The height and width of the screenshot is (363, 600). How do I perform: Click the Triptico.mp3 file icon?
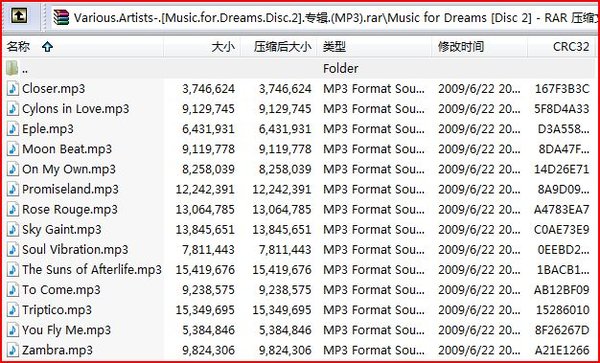13,310
